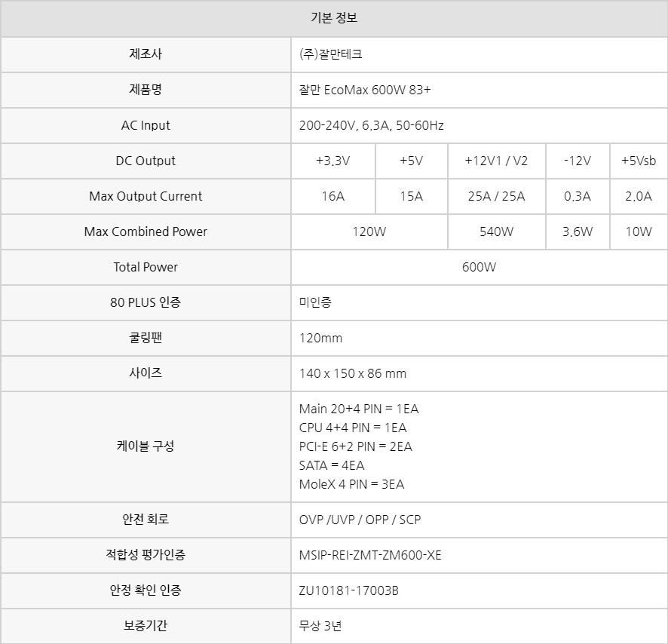This screenshot has height=644, width=668.
Task: Select the +5Vsb output cell
Action: [x=639, y=161]
